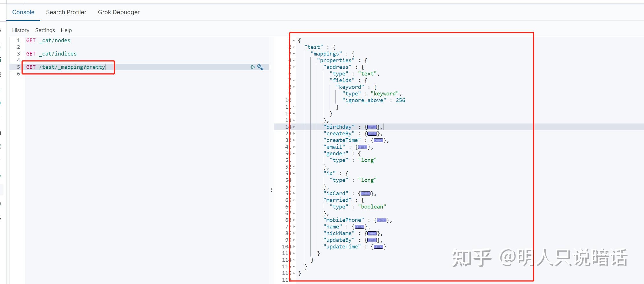Click the empty line 6 in the editor
The height and width of the screenshot is (284, 644).
[x=147, y=74]
